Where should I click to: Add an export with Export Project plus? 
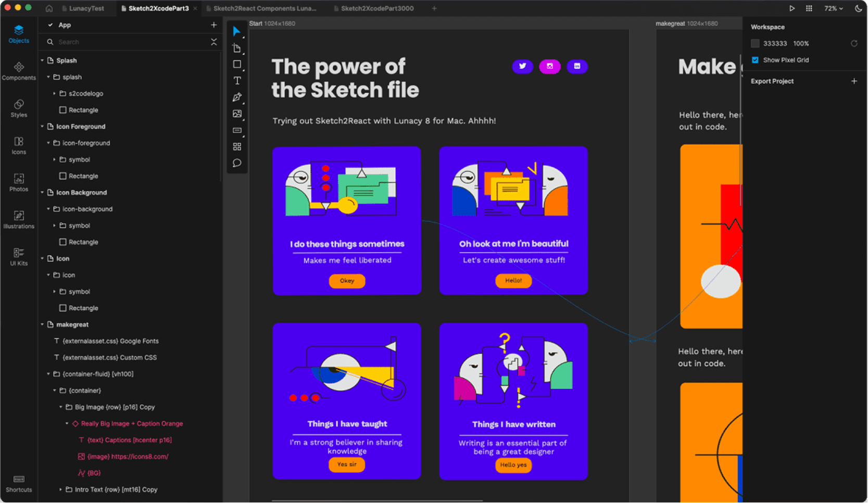(854, 81)
